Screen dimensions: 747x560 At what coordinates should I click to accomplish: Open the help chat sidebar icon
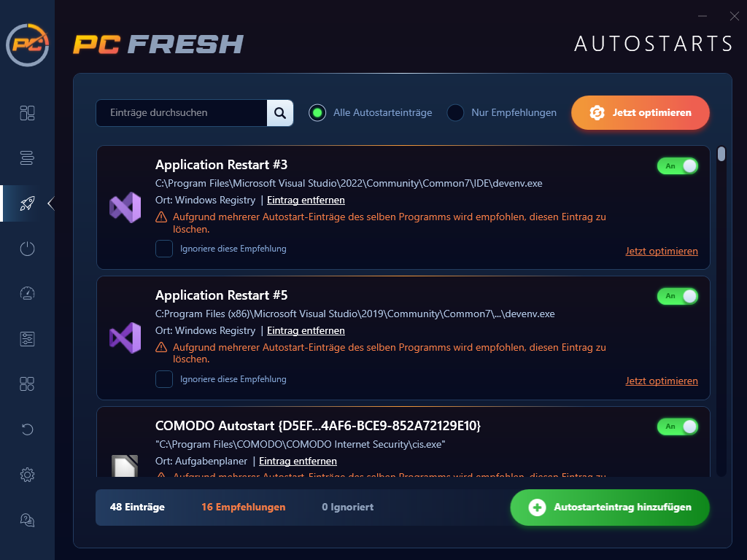pyautogui.click(x=28, y=520)
